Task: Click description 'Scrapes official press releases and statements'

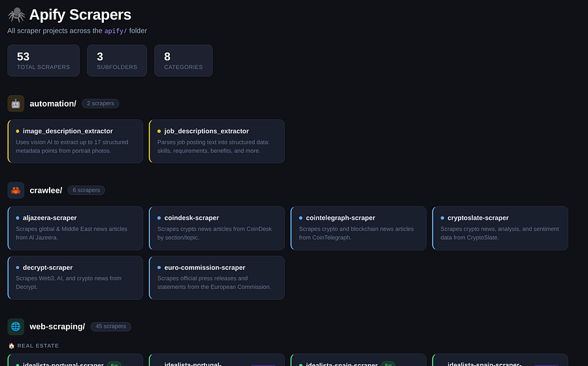Action: [214, 282]
